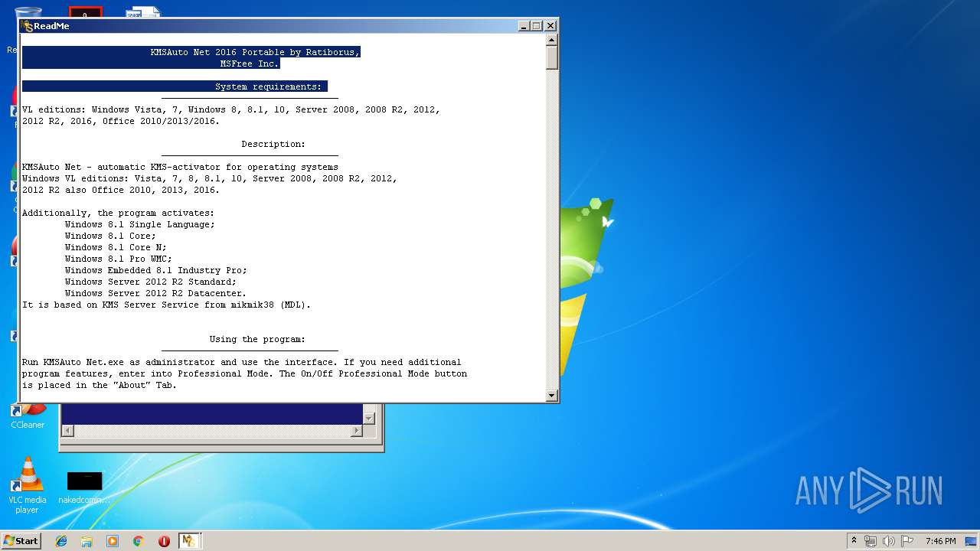Open the network tray icon

871,541
